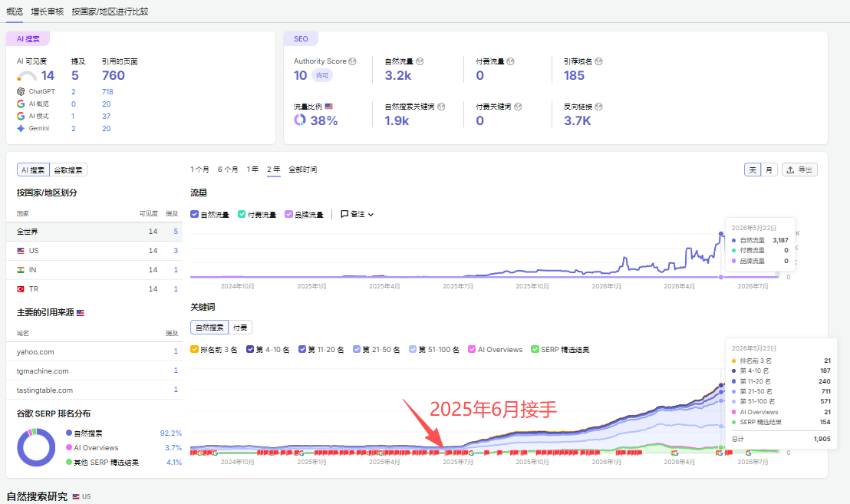Click the info icon next to Authority Score

point(352,61)
